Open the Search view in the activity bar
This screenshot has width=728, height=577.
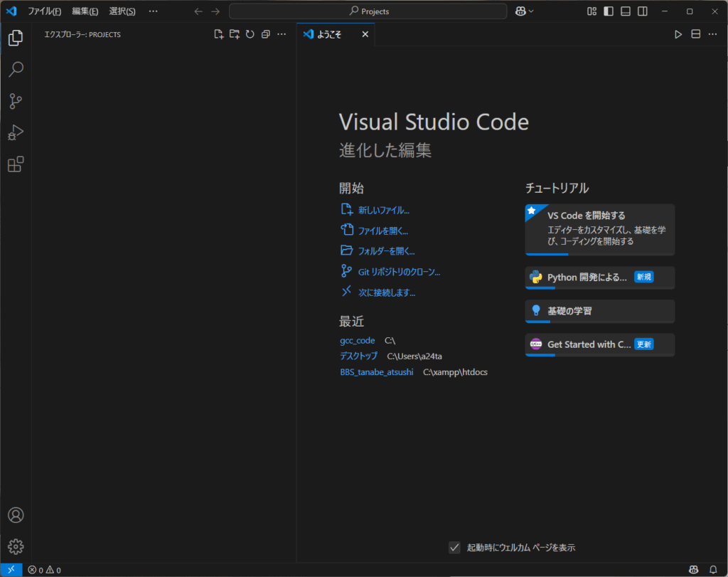click(x=16, y=69)
